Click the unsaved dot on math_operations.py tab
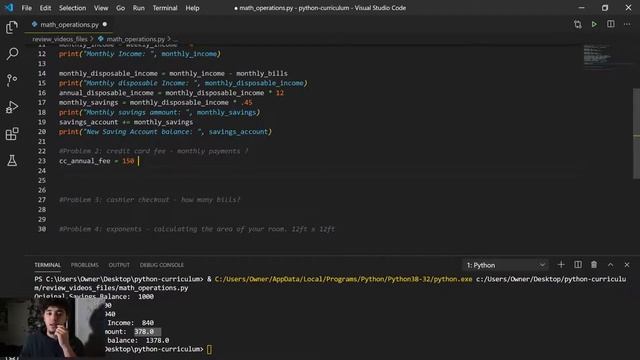 (105, 24)
